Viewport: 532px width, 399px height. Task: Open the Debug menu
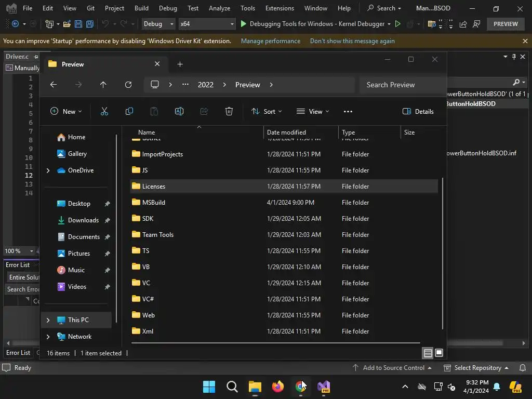point(168,8)
